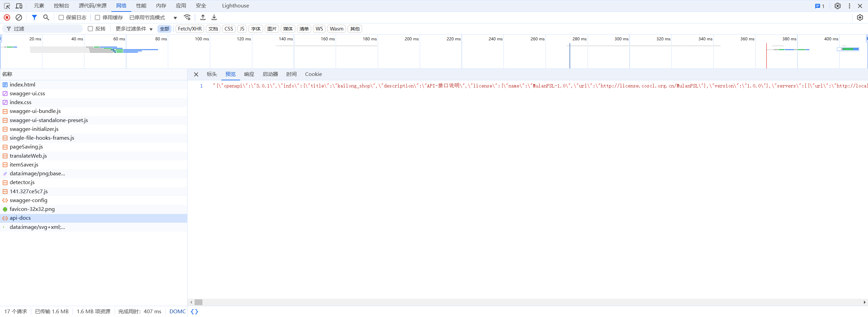The image size is (868, 317).
Task: Toggle the network filter funnel icon
Action: coord(34,18)
